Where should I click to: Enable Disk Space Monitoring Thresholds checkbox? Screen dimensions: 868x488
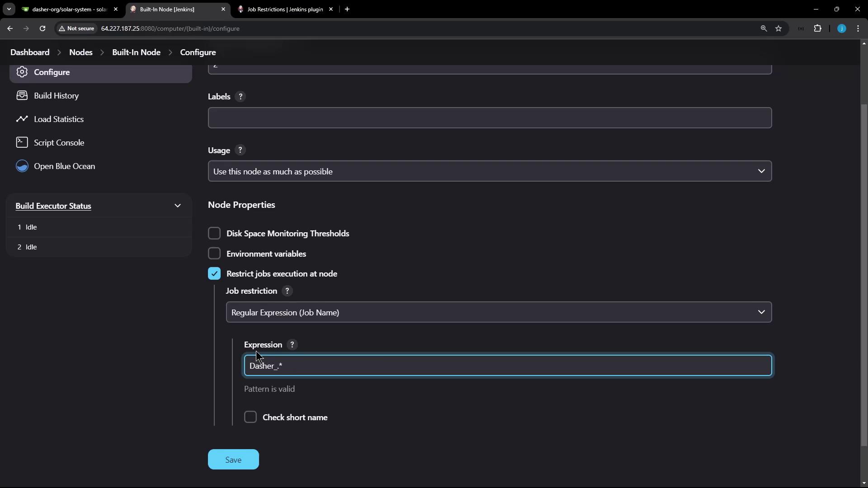click(214, 234)
